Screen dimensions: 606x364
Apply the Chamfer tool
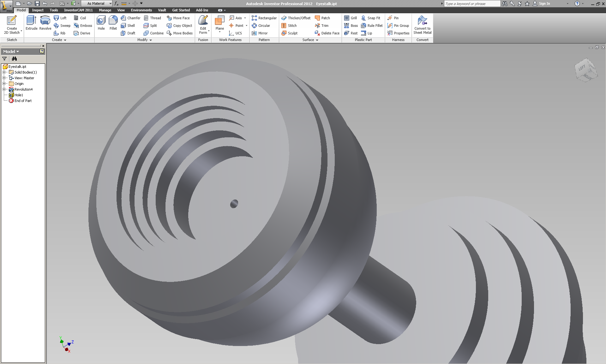tap(130, 18)
